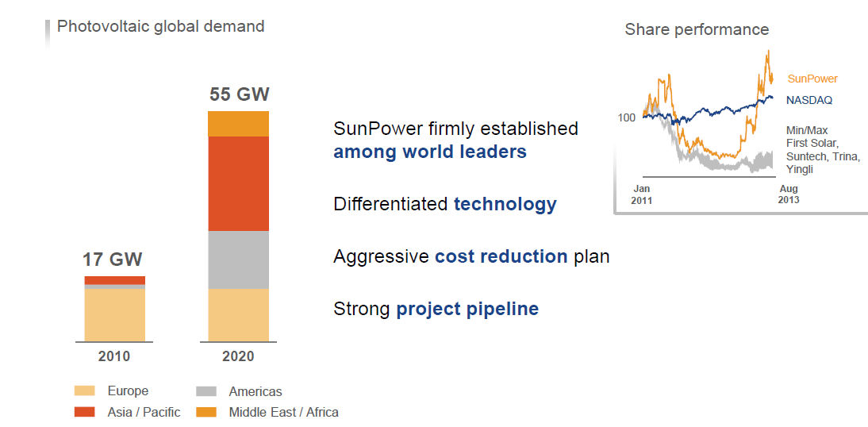Click the 17 GW total label
Image resolution: width=868 pixels, height=427 pixels.
point(114,260)
